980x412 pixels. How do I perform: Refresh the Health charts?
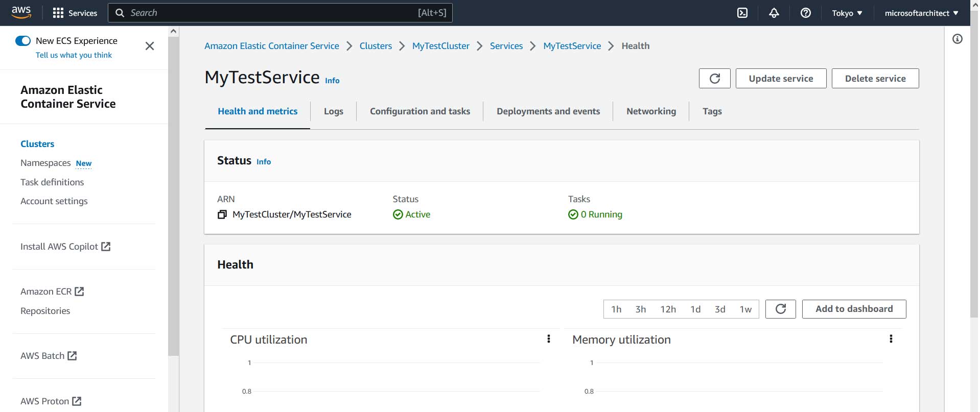coord(781,309)
